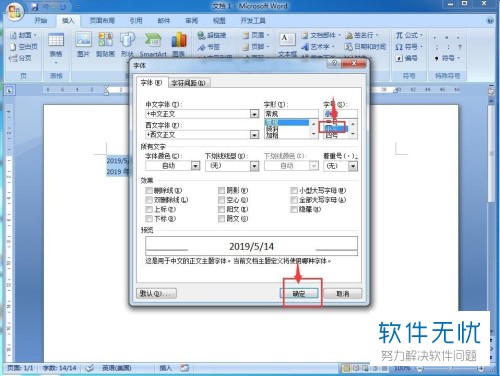Click the 字数 14/14 word count in status bar
Screen dimensions: 500x376
tap(60, 368)
